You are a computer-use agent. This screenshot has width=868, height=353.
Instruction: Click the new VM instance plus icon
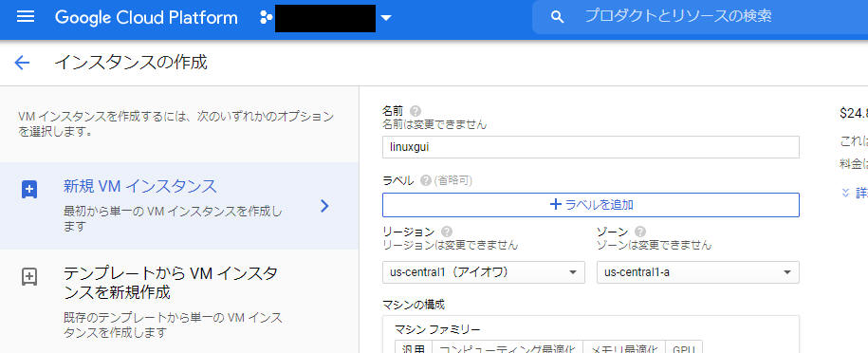[x=29, y=190]
